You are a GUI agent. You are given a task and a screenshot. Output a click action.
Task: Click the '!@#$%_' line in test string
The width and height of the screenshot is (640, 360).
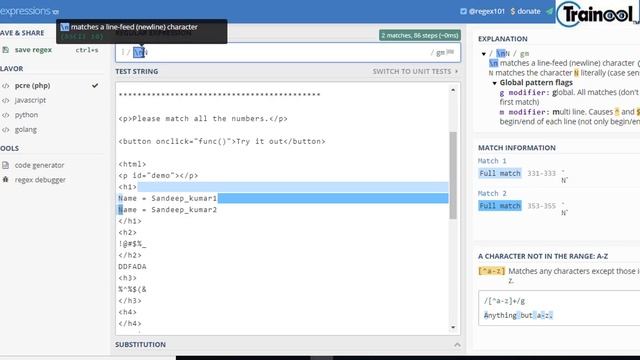click(132, 244)
